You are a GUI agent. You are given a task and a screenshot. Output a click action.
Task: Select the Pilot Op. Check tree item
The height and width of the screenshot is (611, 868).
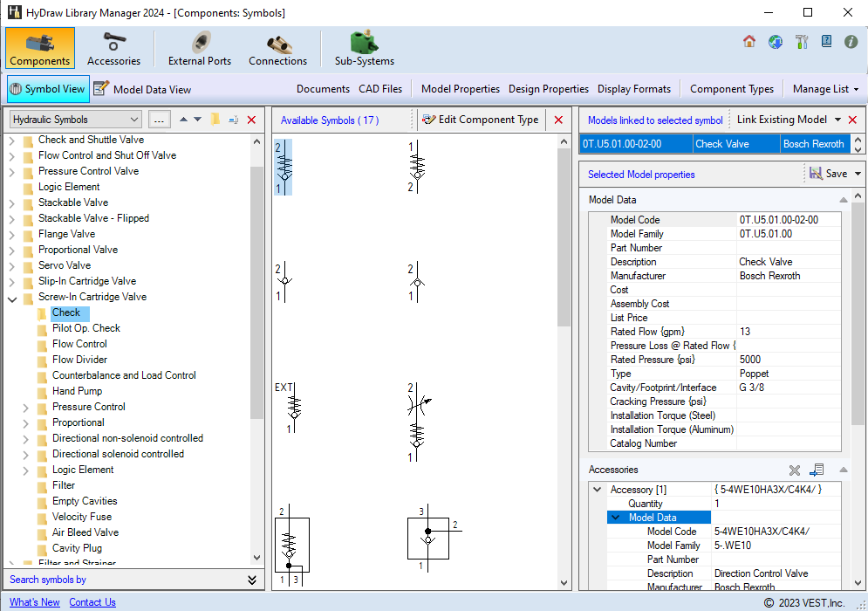point(85,328)
